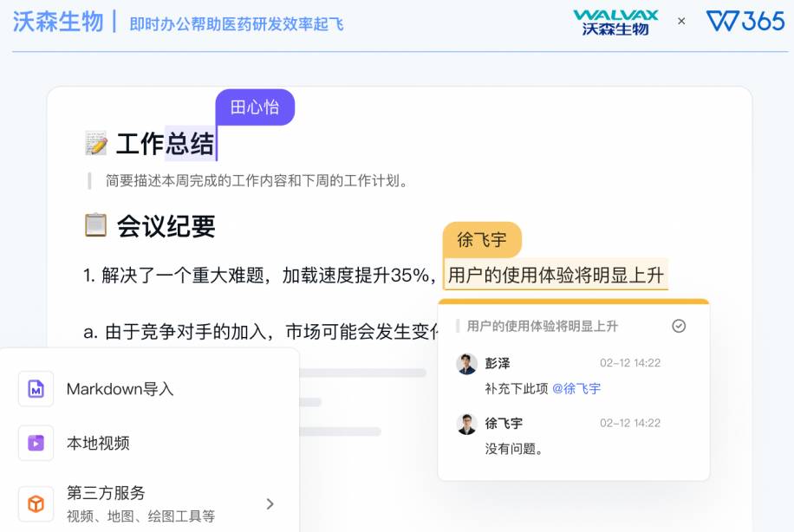Click 彭泽's name in the comment
This screenshot has height=532, width=794.
[x=498, y=363]
